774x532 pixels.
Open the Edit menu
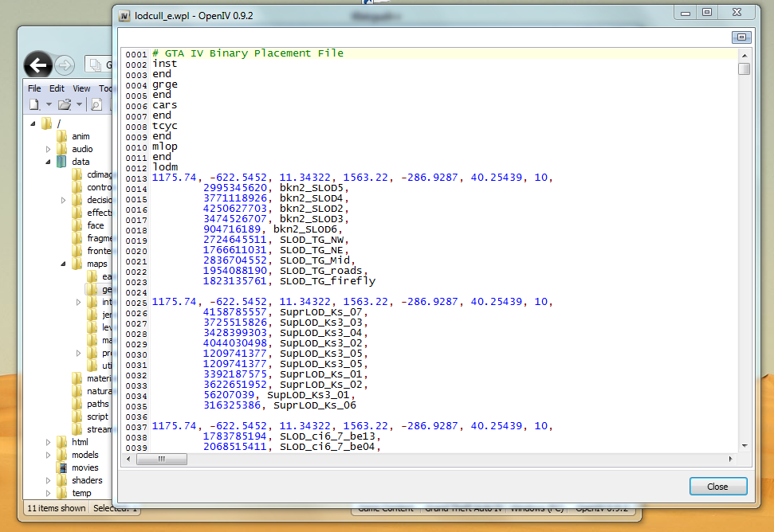(x=57, y=88)
